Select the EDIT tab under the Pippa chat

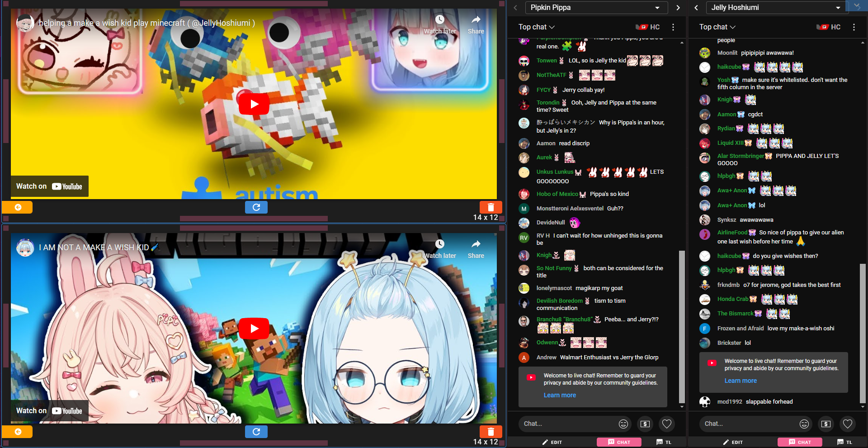552,442
